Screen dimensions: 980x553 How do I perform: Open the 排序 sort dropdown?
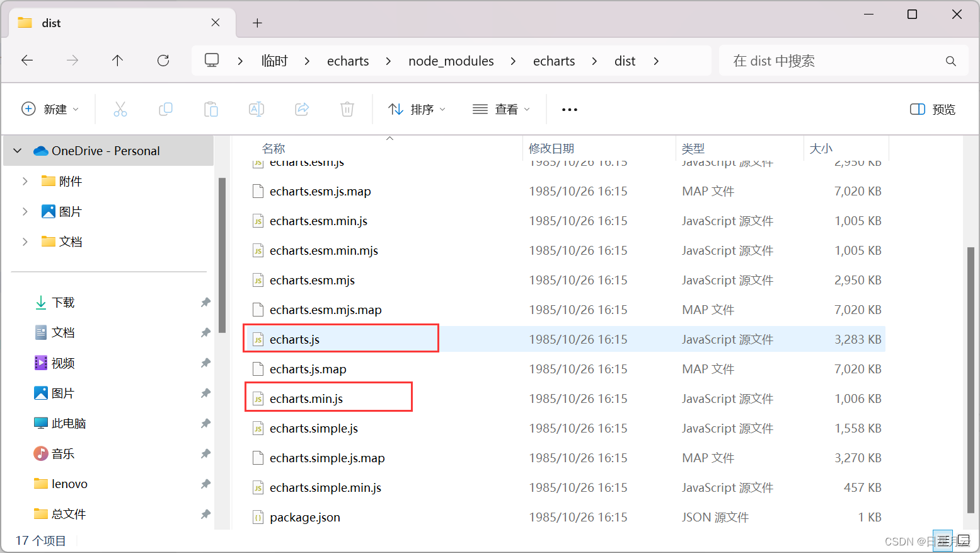(417, 109)
